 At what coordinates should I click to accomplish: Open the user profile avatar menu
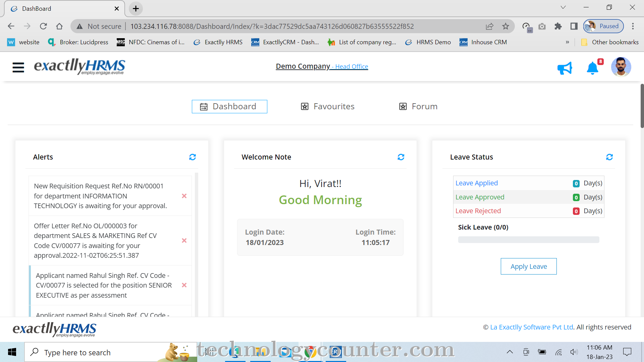[621, 67]
